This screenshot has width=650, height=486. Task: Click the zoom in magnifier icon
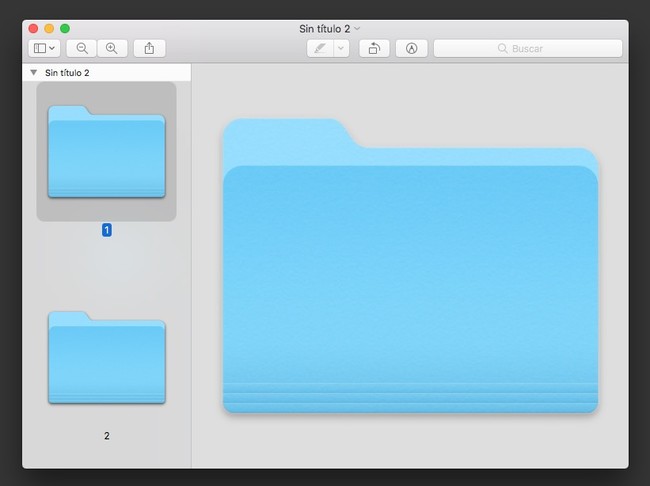[112, 49]
